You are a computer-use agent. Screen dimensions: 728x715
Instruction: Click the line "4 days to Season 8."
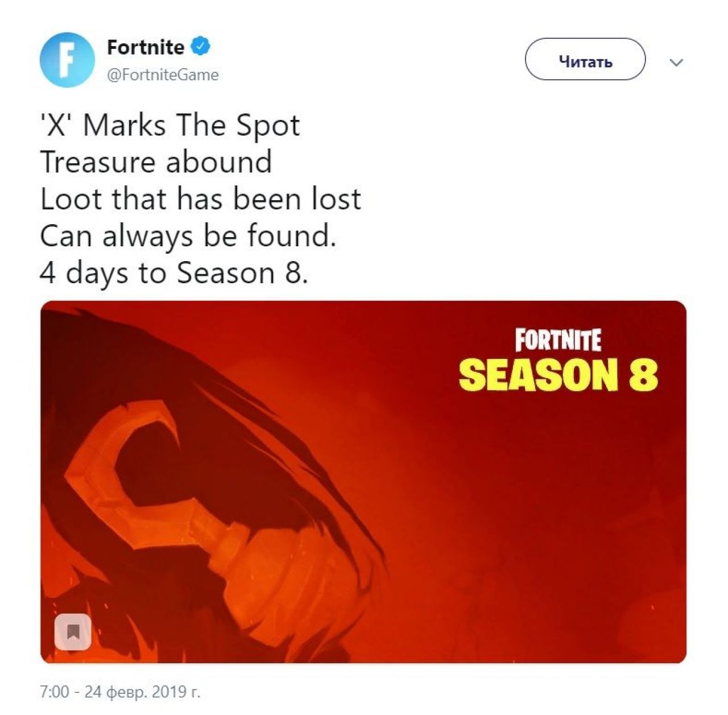(x=174, y=273)
